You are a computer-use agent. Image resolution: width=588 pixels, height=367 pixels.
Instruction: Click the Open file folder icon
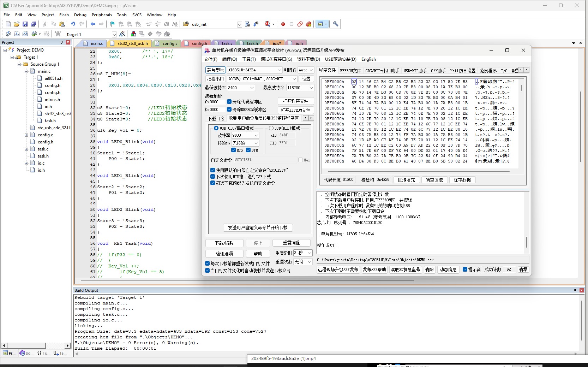click(17, 24)
